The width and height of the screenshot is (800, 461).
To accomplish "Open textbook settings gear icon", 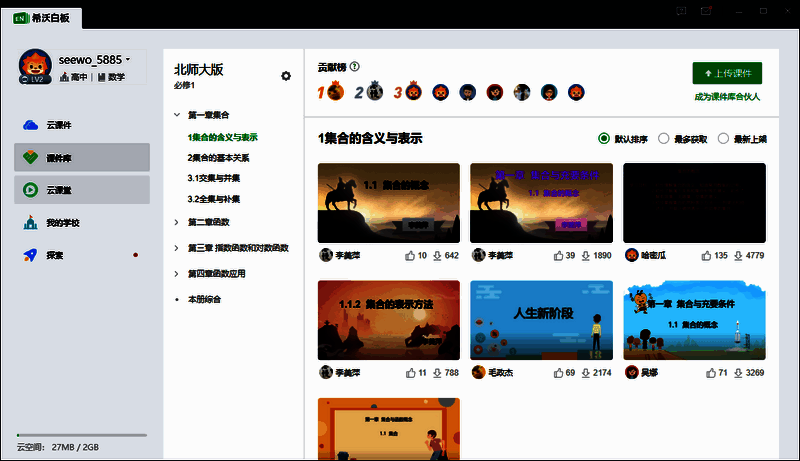I will 286,76.
